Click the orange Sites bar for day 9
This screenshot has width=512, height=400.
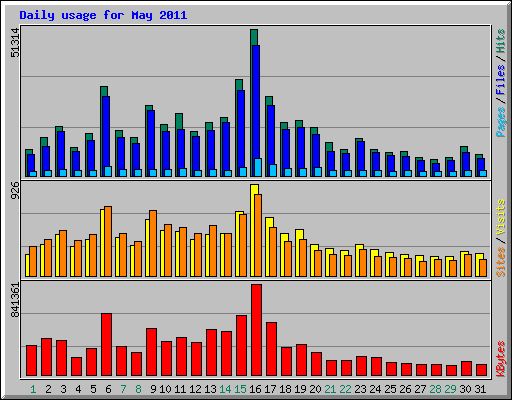coord(153,243)
